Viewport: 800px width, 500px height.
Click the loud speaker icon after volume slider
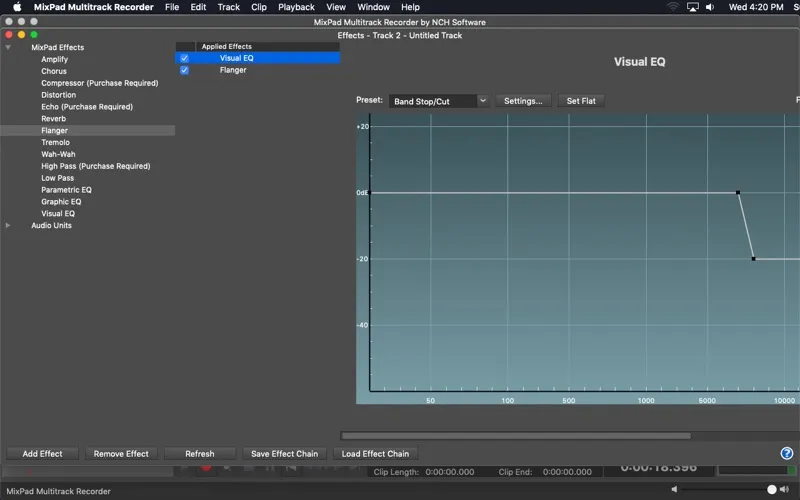point(784,489)
